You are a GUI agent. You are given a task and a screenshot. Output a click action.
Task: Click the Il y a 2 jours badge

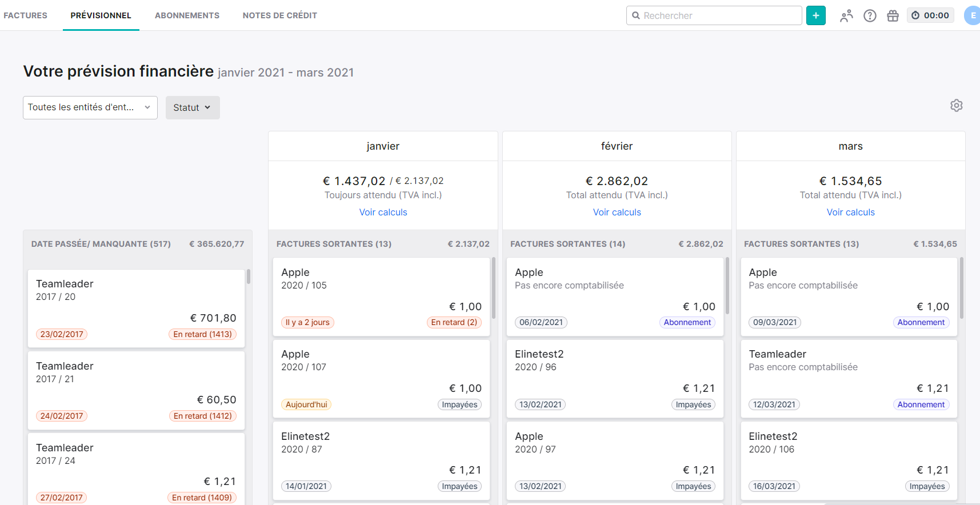tap(307, 322)
